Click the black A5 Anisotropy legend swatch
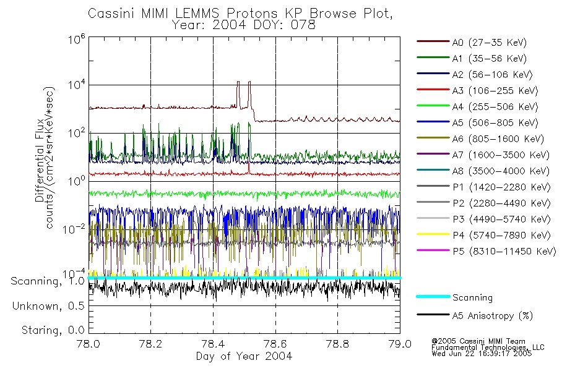Screen dimensions: 588x371 click(x=433, y=315)
